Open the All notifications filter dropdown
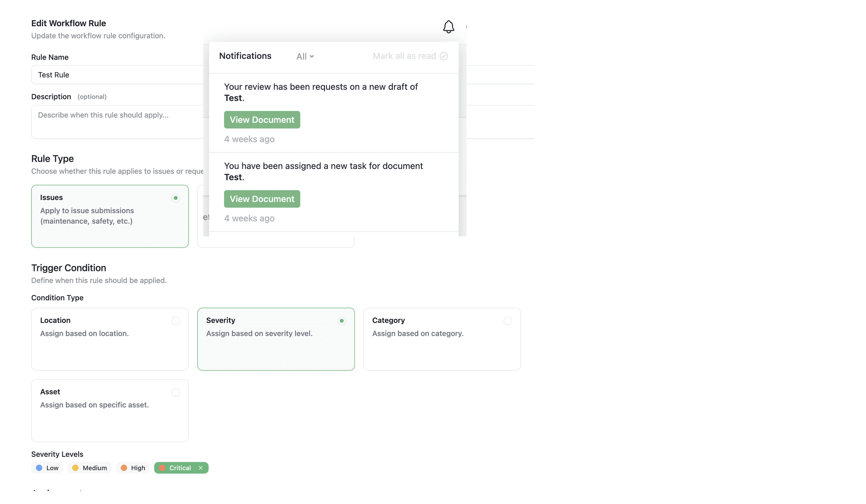The width and height of the screenshot is (866, 504). (305, 56)
